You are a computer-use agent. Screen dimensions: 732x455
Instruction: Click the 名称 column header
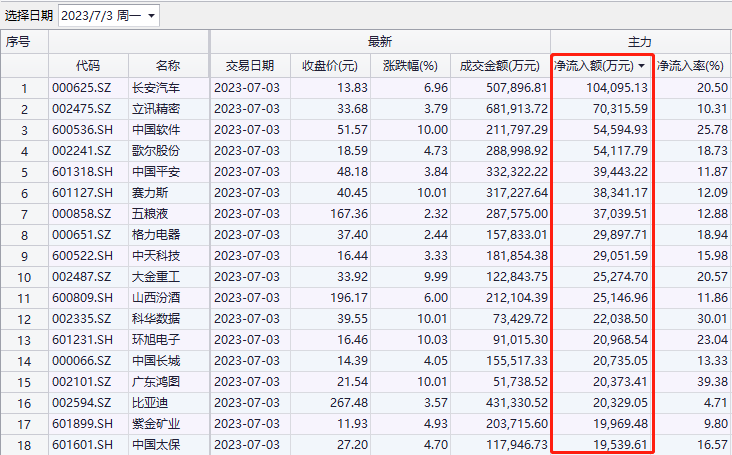point(168,66)
